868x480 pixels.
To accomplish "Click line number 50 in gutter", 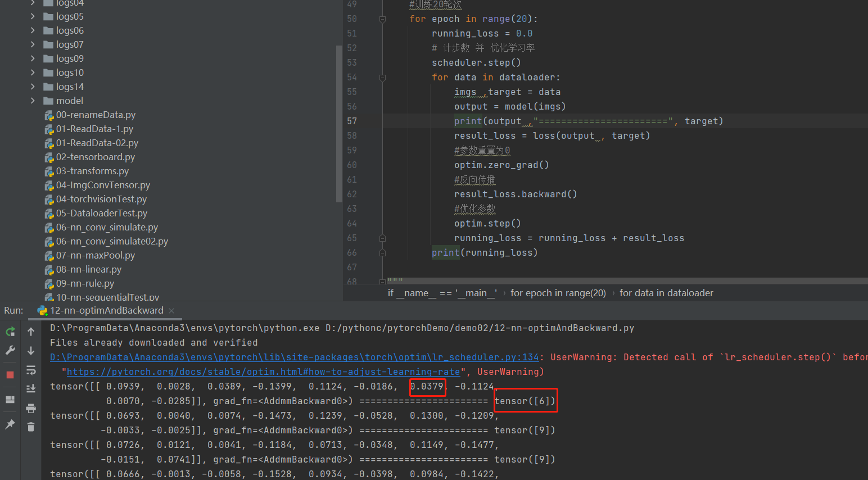I will pyautogui.click(x=352, y=19).
